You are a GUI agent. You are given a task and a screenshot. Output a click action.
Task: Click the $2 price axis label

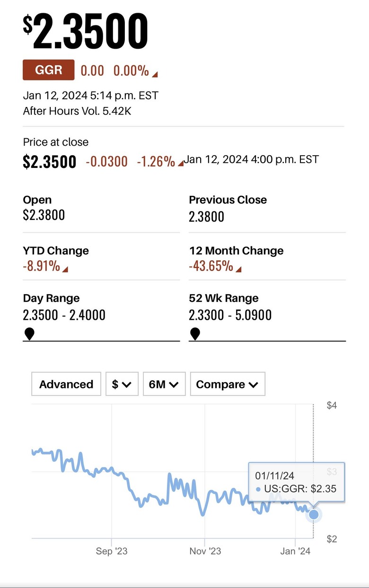click(332, 539)
